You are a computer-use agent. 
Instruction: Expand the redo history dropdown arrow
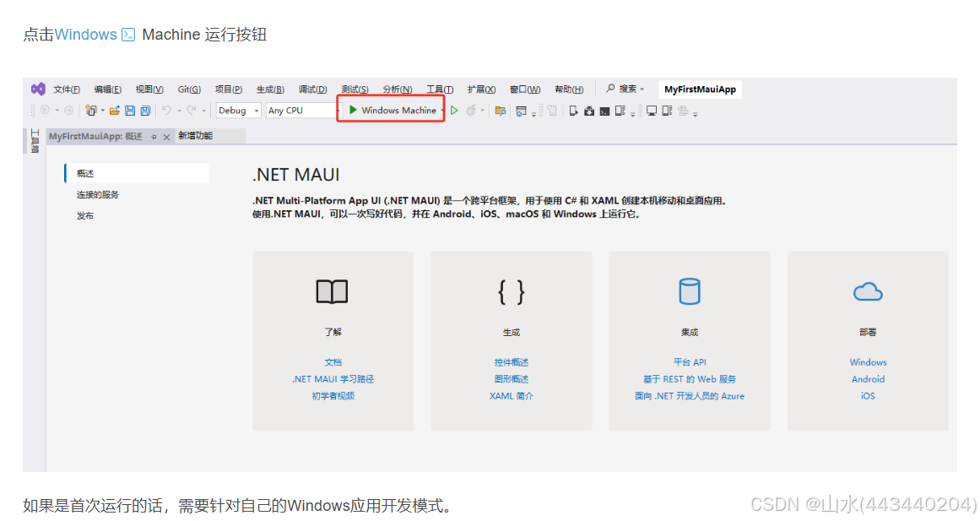203,111
